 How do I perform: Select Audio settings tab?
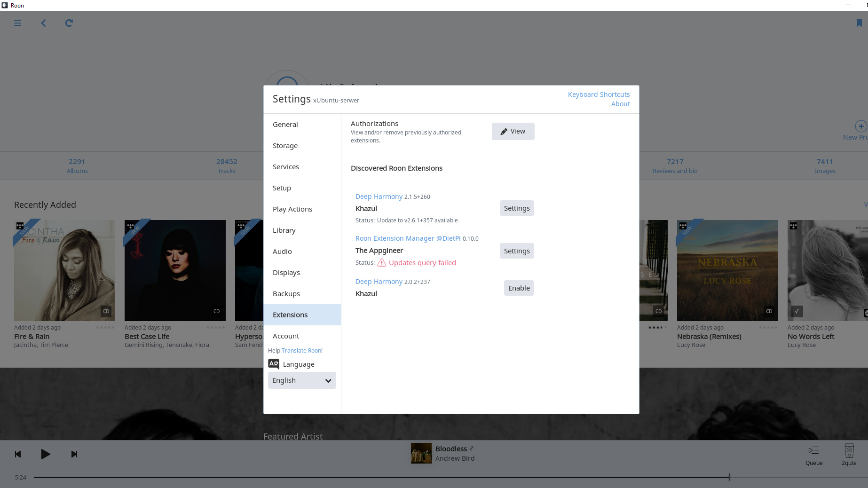point(302,252)
